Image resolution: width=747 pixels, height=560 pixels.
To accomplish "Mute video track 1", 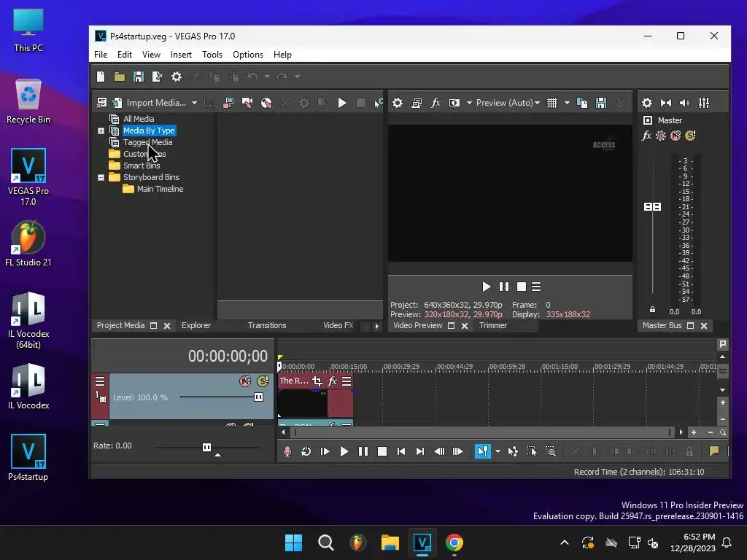I will (245, 381).
